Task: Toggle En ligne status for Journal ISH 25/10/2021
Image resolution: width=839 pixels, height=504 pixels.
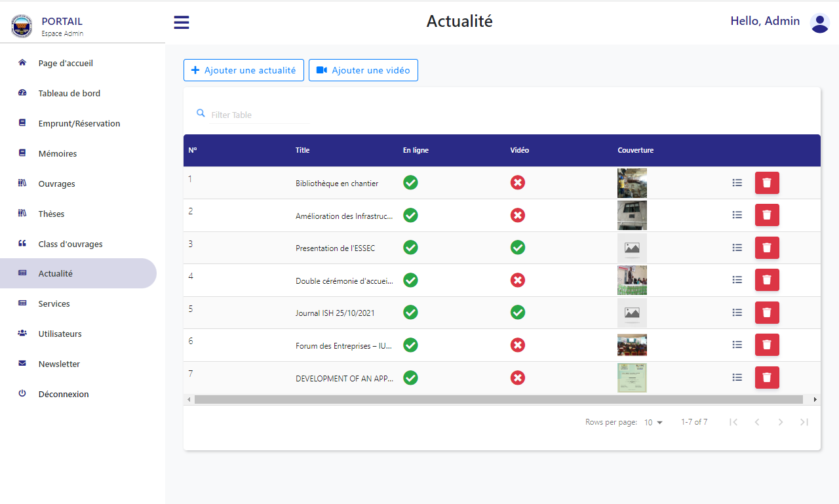Action: [410, 313]
